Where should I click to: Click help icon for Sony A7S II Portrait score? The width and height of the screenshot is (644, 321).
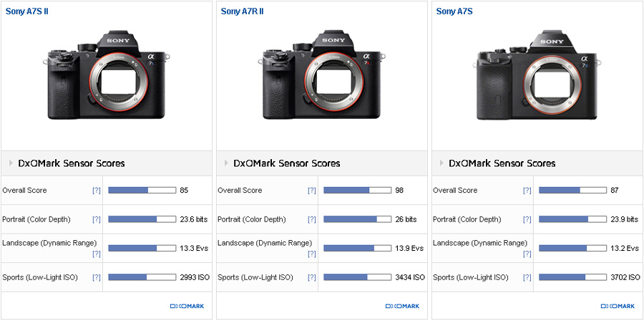coord(97,219)
